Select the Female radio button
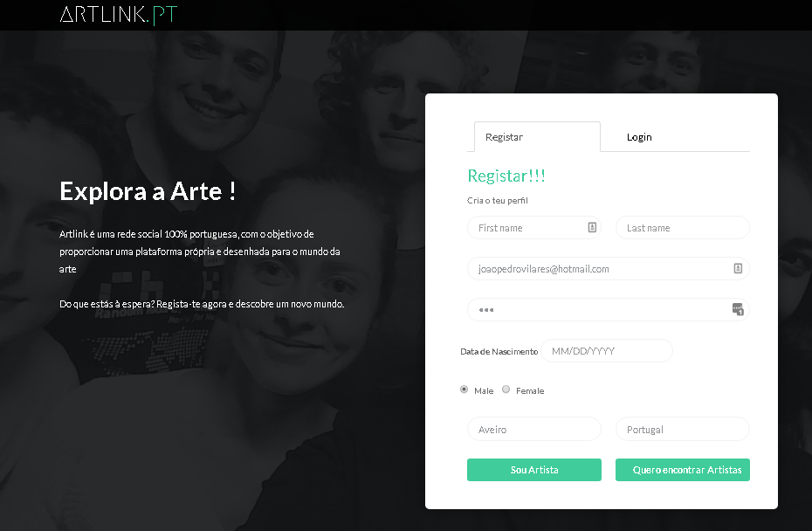The image size is (812, 531). (x=506, y=390)
